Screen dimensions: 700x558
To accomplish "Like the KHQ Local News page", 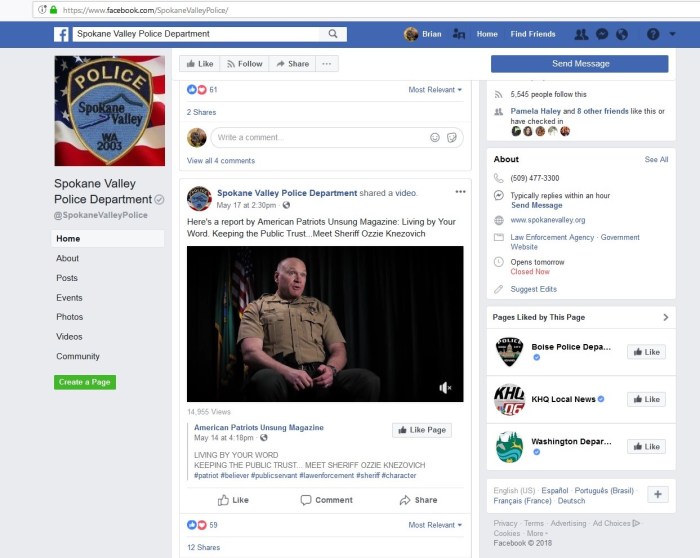I will coord(646,400).
